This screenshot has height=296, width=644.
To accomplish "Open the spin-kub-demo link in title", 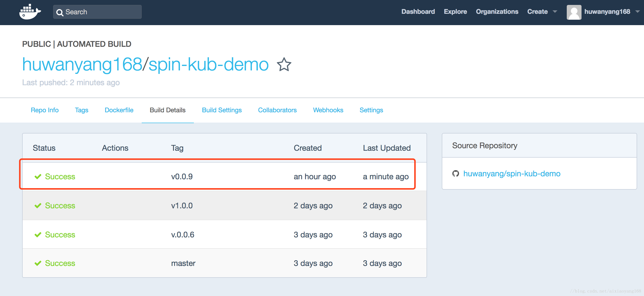I will pyautogui.click(x=209, y=64).
